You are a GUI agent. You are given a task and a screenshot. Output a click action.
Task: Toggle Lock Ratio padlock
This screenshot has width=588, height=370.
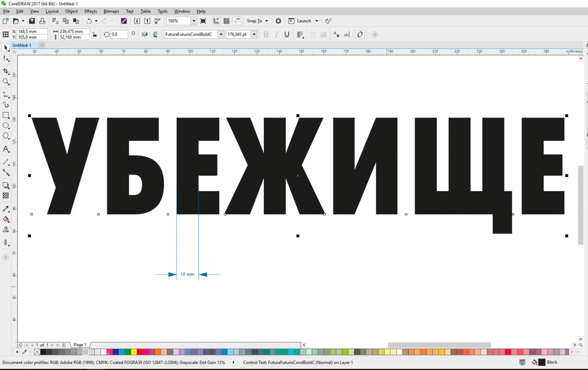94,34
